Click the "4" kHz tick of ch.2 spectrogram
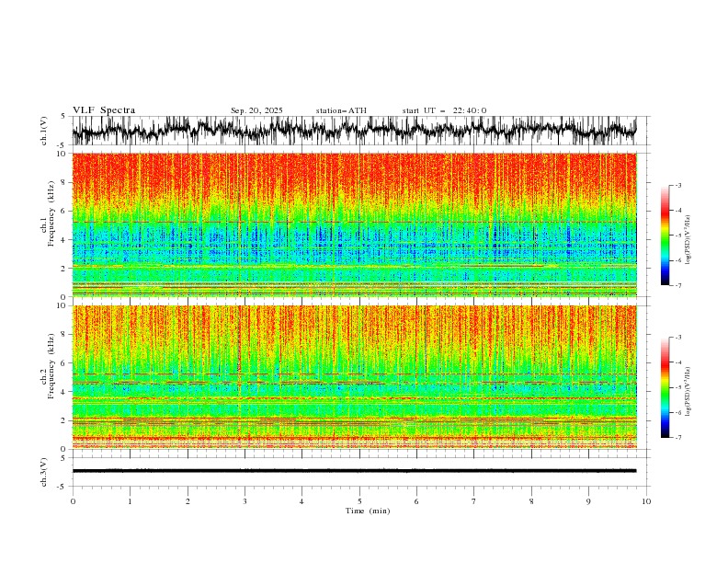The width and height of the screenshot is (728, 563). click(64, 392)
